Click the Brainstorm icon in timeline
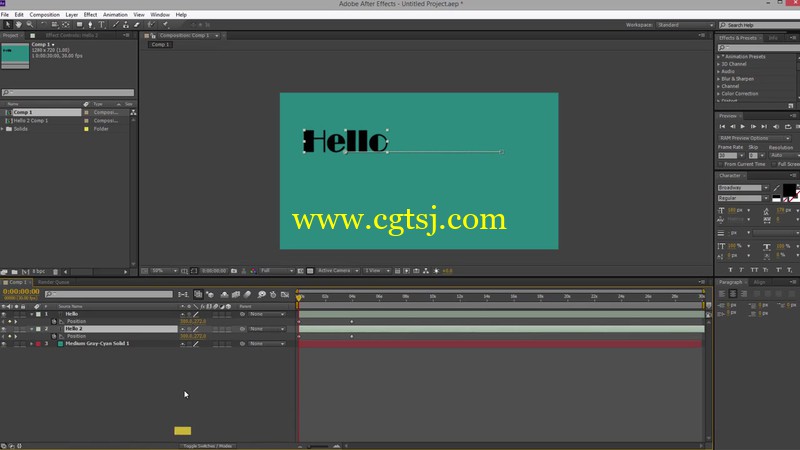Screen dimensions: 800x450 point(261,294)
